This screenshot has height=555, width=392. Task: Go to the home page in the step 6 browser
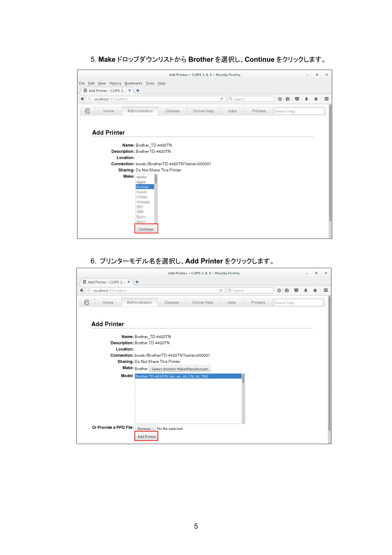(x=315, y=290)
